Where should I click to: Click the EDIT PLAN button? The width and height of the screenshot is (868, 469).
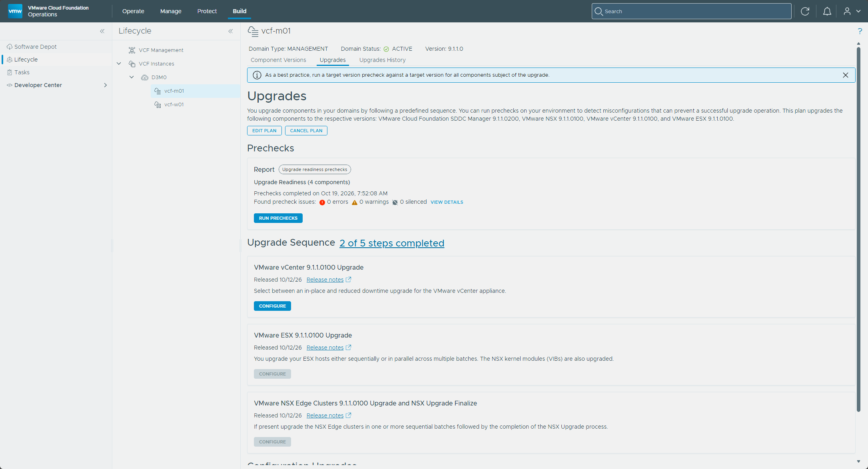tap(264, 131)
